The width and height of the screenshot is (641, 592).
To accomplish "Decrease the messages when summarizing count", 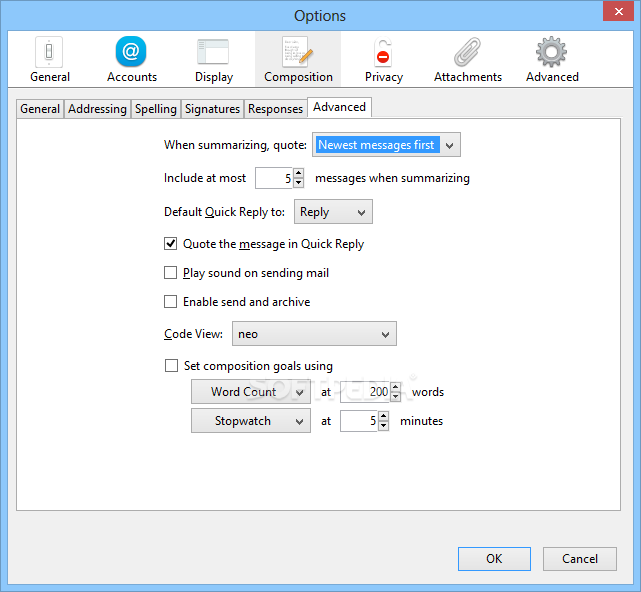I will click(x=299, y=183).
